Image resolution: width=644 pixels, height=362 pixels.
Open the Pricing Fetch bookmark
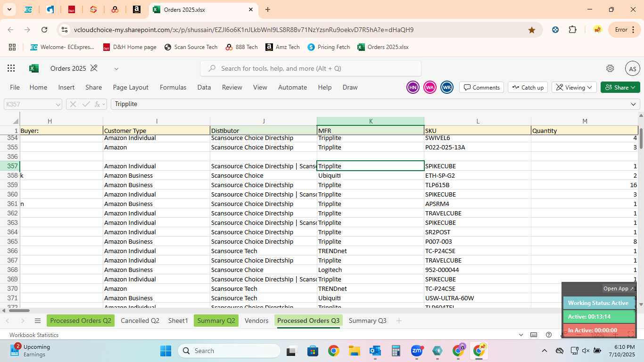(329, 47)
